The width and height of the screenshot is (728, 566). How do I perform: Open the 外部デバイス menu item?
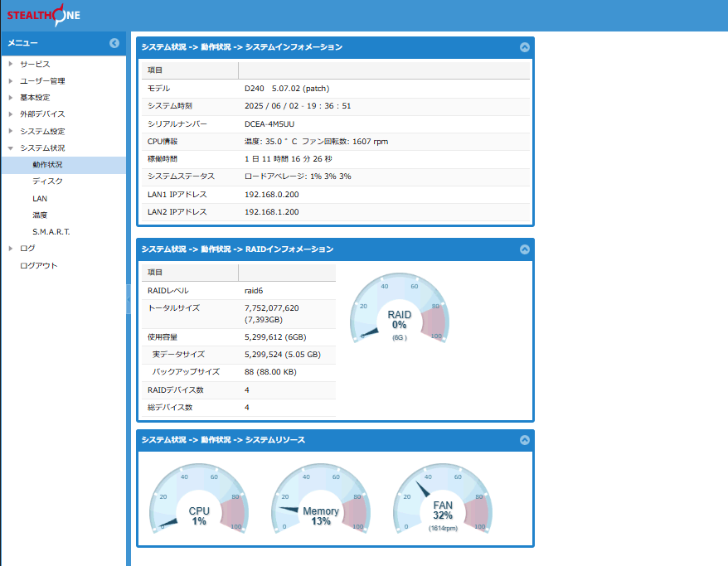[42, 114]
